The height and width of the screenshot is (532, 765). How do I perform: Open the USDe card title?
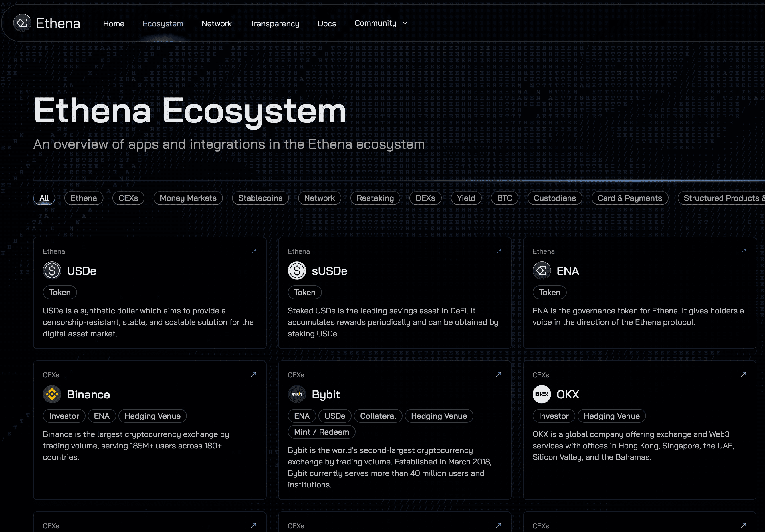(82, 271)
